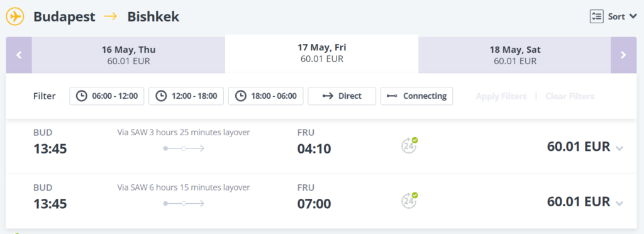Toggle the 12:00 - 18:00 time filter
The image size is (644, 234).
coord(186,96)
